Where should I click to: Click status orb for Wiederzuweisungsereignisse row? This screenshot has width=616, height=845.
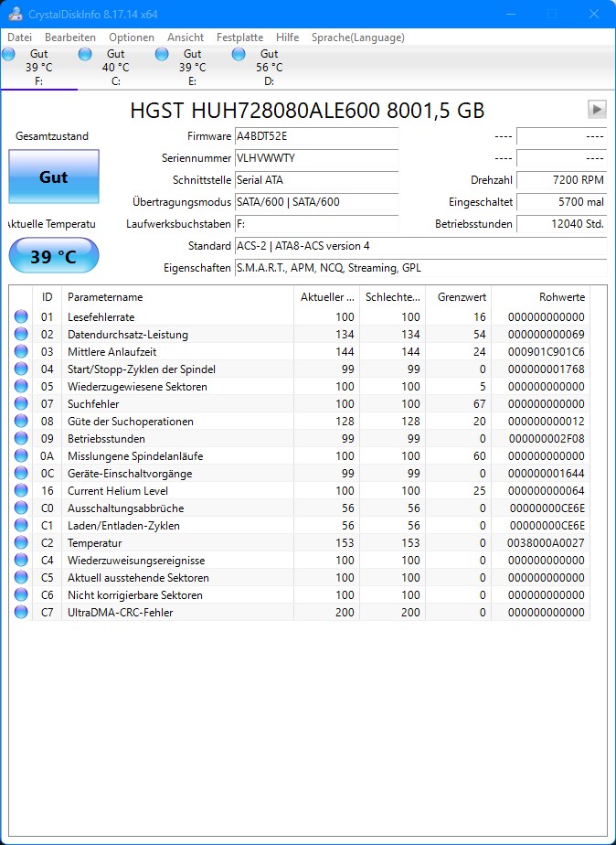[21, 560]
